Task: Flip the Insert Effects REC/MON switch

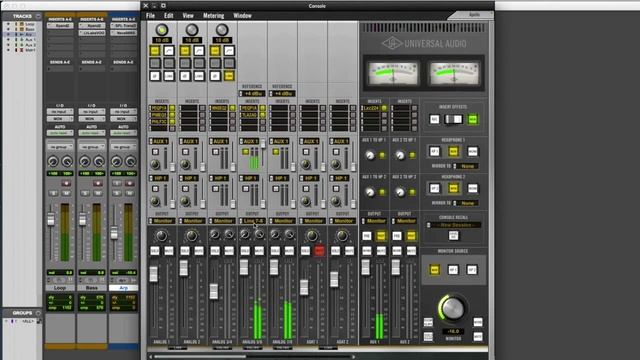Action: 453,119
